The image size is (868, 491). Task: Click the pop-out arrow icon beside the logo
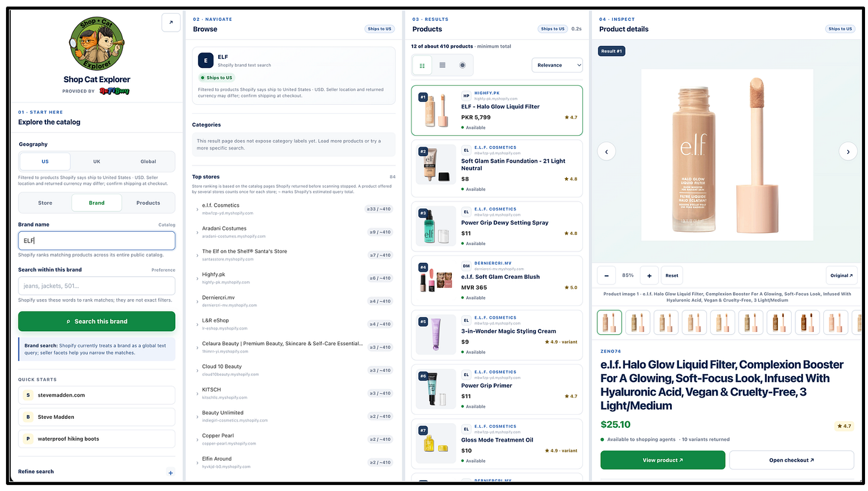(x=171, y=23)
